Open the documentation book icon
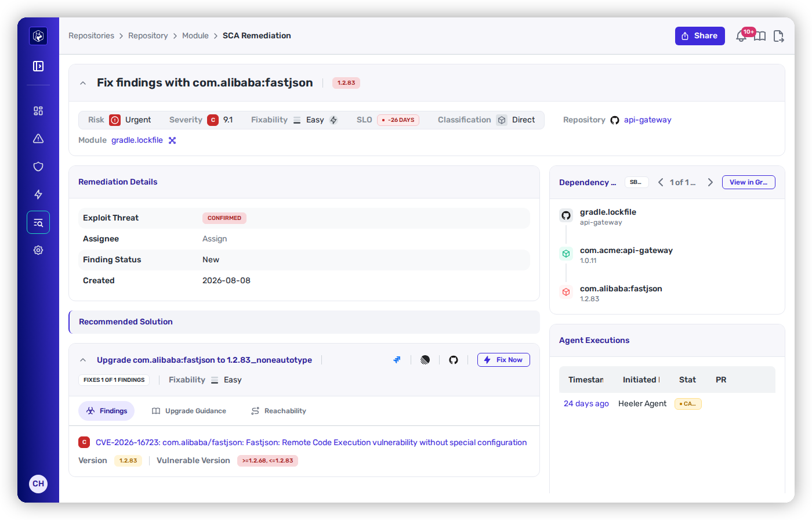 click(x=760, y=36)
